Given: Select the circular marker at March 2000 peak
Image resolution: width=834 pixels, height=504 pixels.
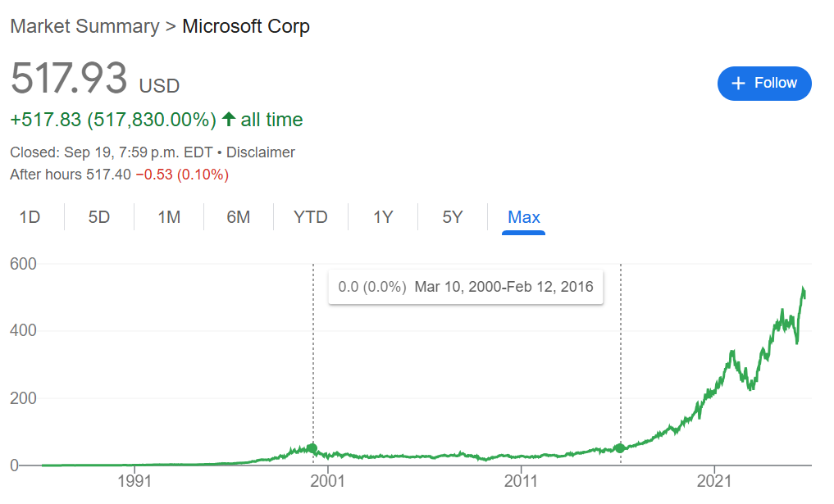Looking at the screenshot, I should coord(314,447).
